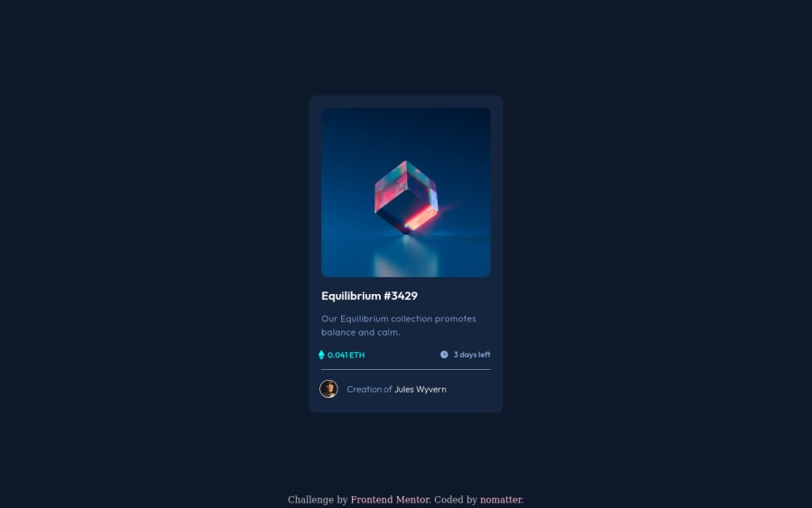Open the Equilibrium #3429 title link
Screen dimensions: 812x508
coord(369,296)
